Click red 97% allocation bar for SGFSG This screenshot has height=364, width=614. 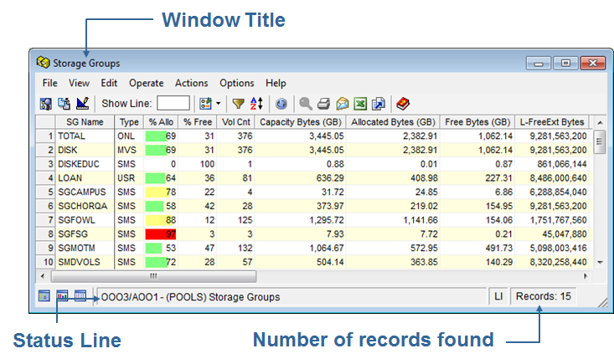(161, 234)
